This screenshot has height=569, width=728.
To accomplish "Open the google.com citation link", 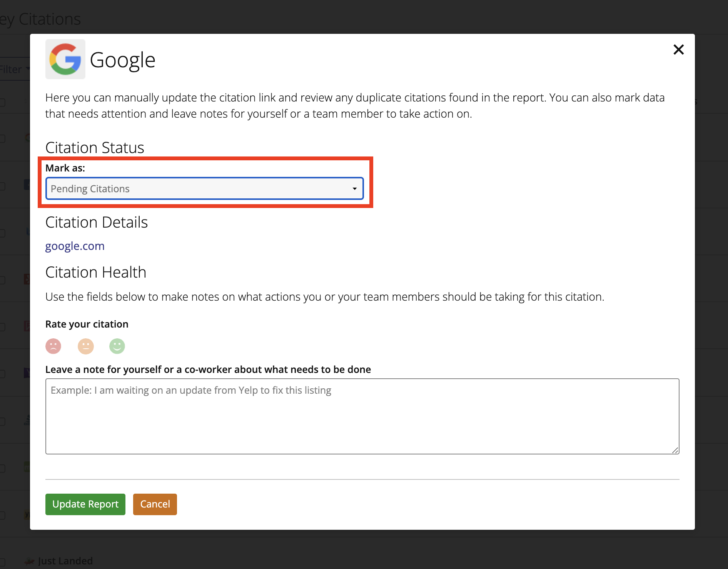I will click(75, 246).
